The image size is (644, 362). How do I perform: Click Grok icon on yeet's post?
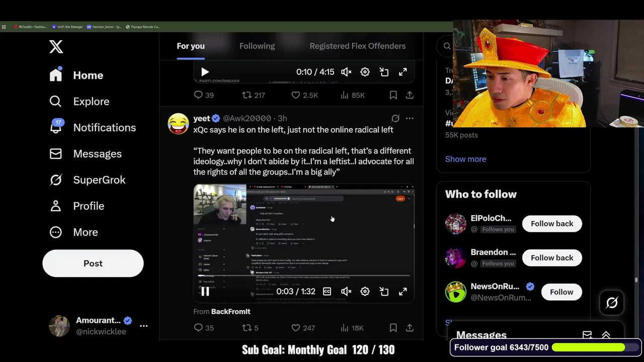tap(395, 118)
